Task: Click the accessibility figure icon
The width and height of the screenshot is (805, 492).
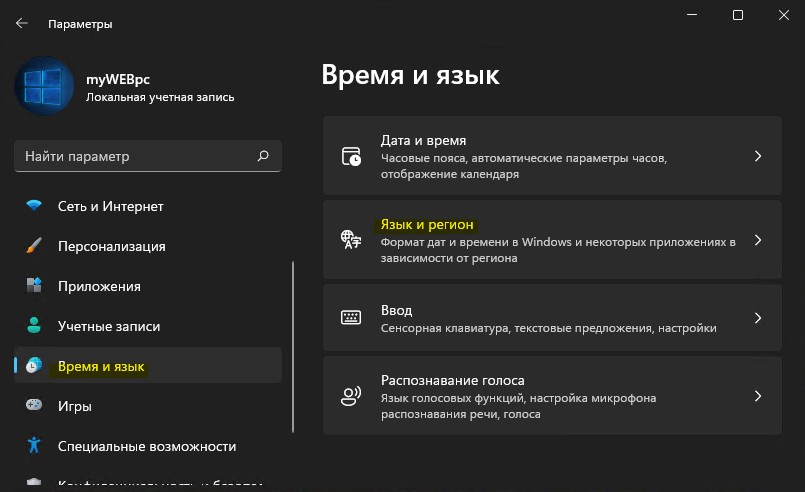Action: point(34,445)
